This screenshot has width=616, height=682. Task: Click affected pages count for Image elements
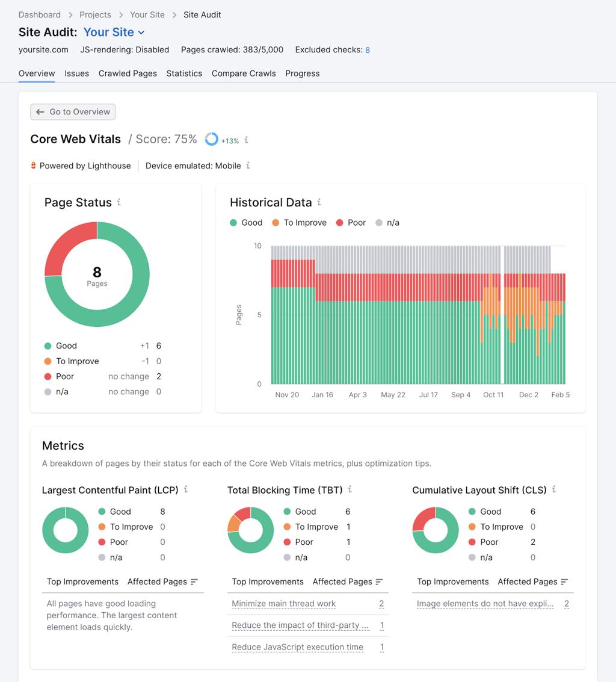click(567, 604)
